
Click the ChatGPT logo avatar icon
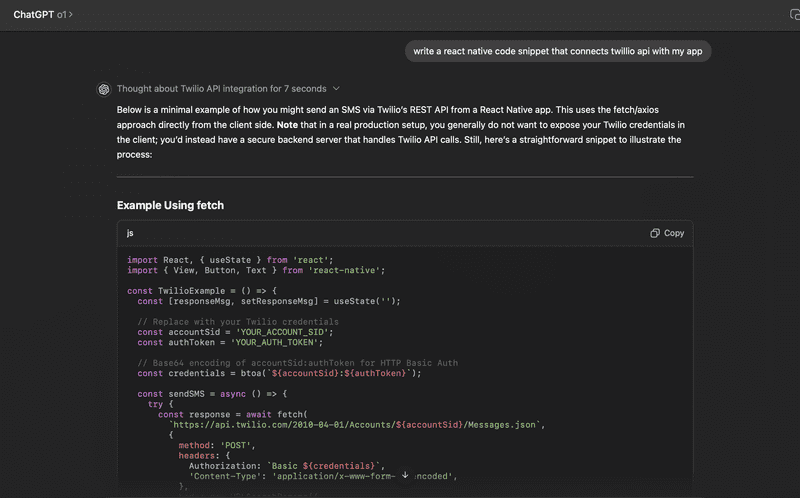click(x=104, y=89)
